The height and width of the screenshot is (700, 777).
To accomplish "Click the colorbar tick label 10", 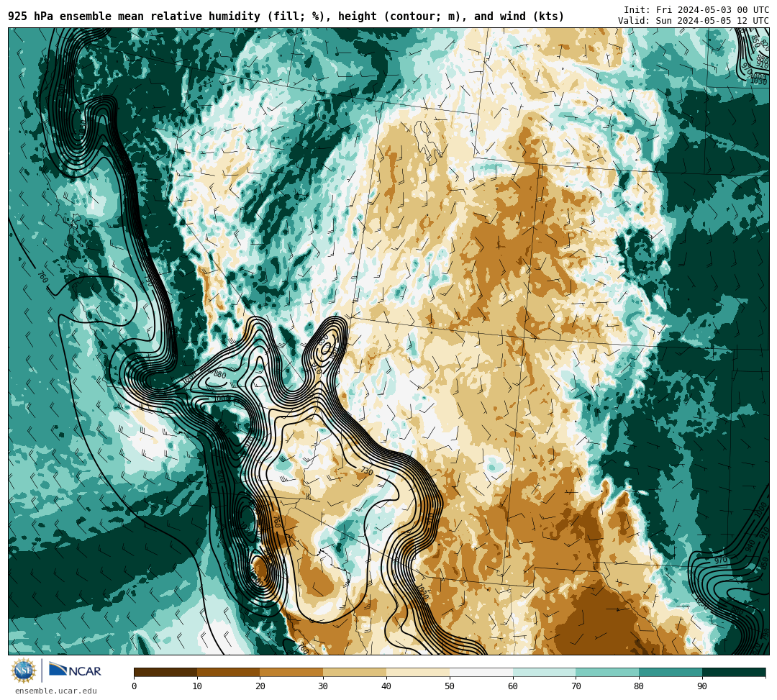I will tap(197, 686).
